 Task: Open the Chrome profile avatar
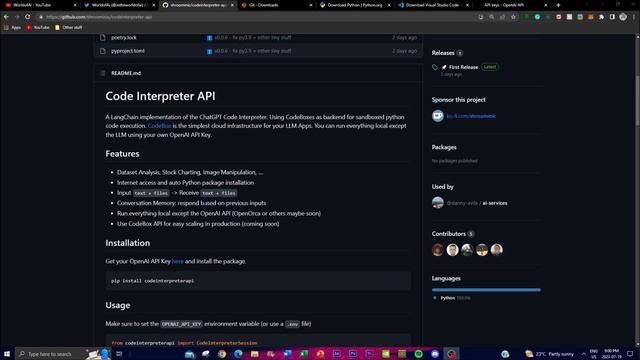click(623, 17)
